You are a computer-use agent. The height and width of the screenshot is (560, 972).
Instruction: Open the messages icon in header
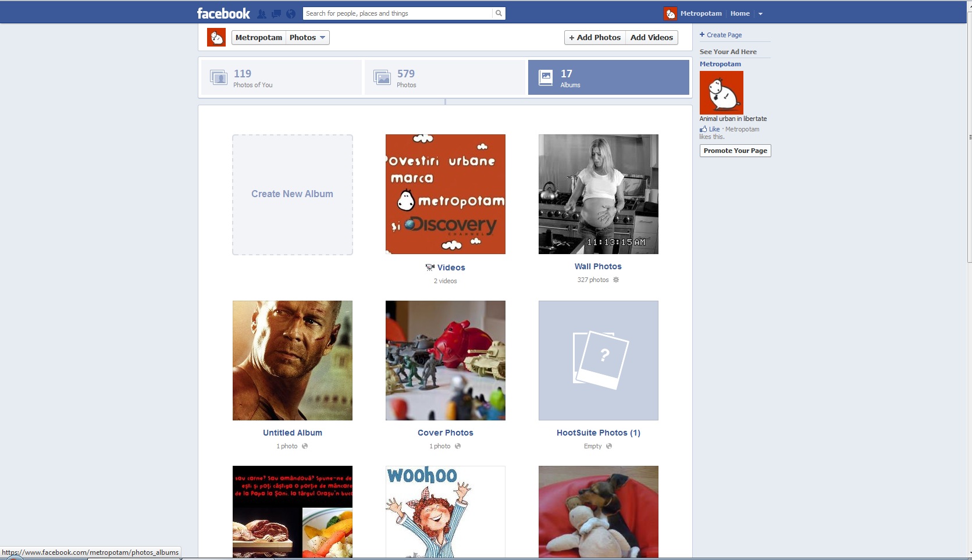pyautogui.click(x=276, y=14)
